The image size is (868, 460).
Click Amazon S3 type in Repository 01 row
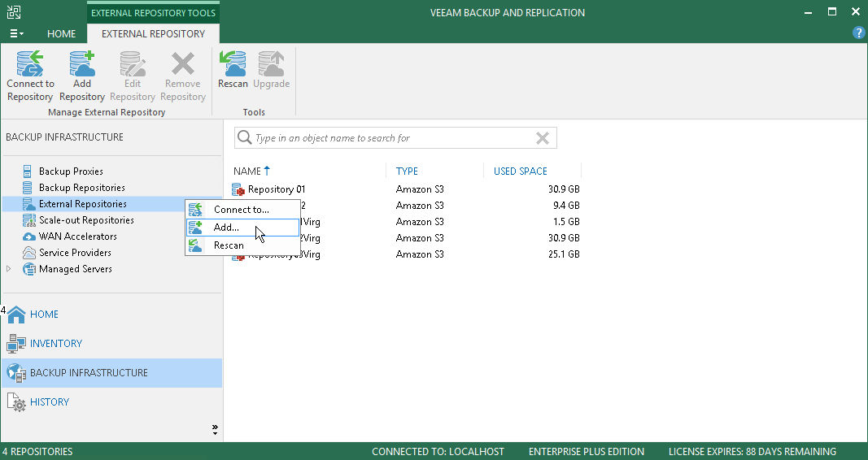pyautogui.click(x=420, y=189)
